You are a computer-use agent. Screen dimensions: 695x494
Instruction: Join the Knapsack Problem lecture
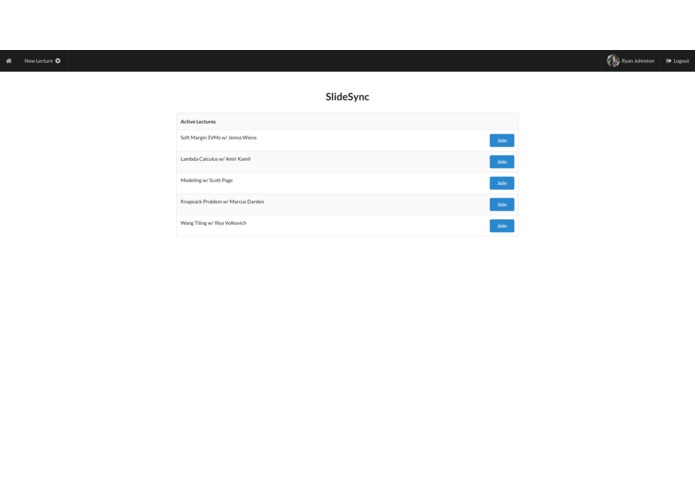(502, 204)
